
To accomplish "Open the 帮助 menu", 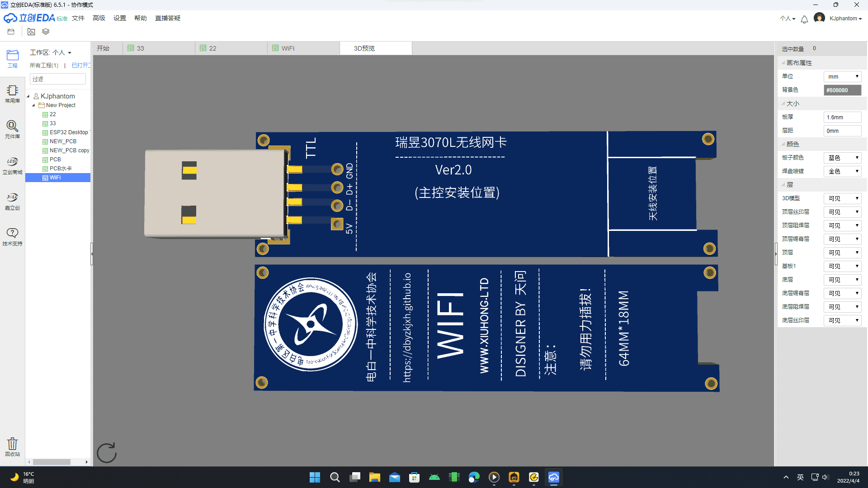I will (x=141, y=18).
